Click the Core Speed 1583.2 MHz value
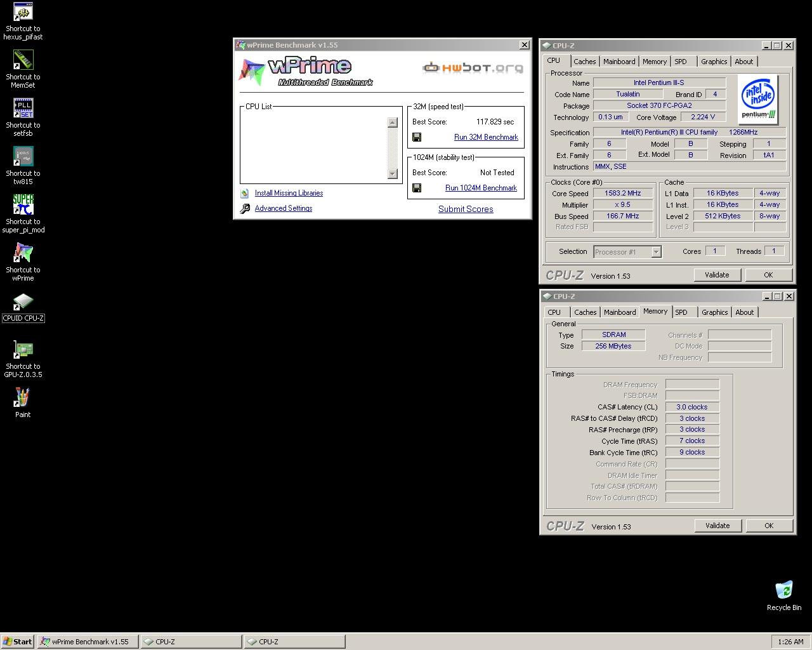 click(x=623, y=194)
